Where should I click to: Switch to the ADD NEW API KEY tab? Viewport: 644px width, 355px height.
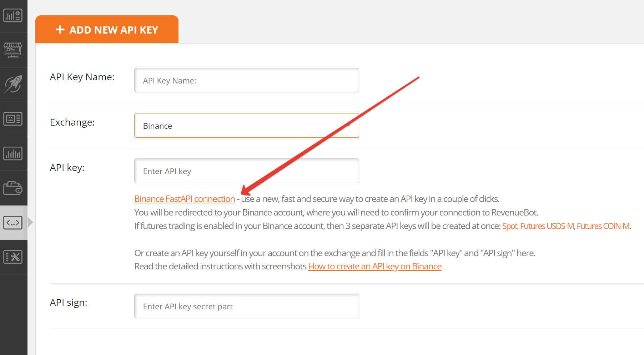pyautogui.click(x=107, y=29)
